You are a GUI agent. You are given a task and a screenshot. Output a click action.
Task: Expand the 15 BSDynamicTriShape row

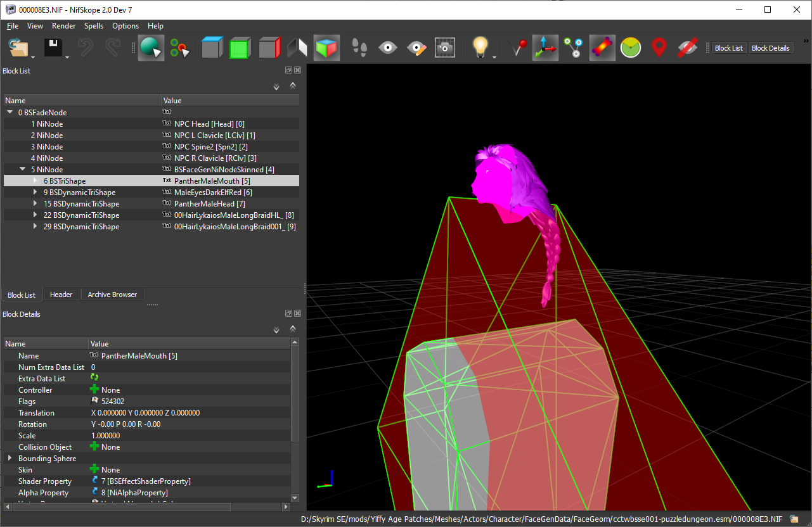35,204
